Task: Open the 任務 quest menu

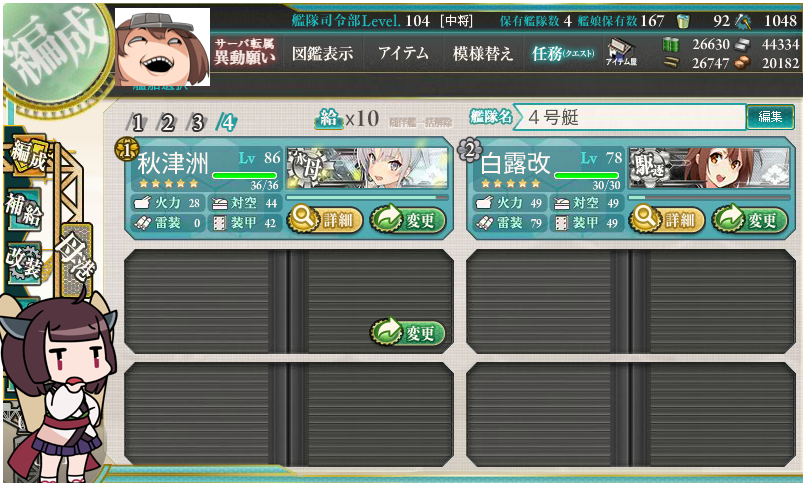Action: click(x=563, y=53)
